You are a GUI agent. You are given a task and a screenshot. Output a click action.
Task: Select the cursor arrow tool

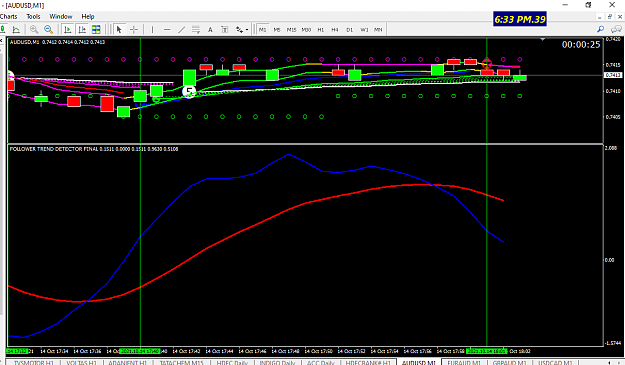tap(119, 29)
